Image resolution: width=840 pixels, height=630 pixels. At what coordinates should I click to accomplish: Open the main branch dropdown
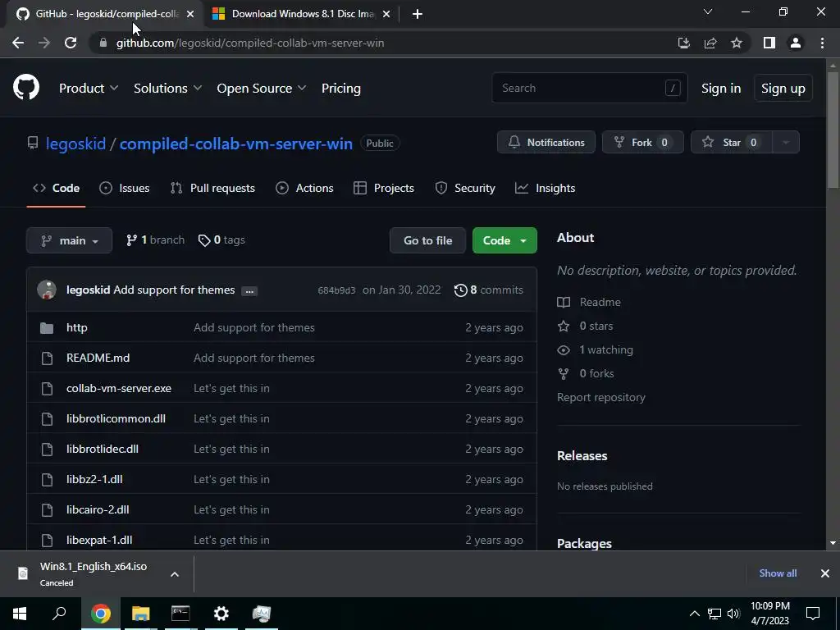(x=69, y=240)
